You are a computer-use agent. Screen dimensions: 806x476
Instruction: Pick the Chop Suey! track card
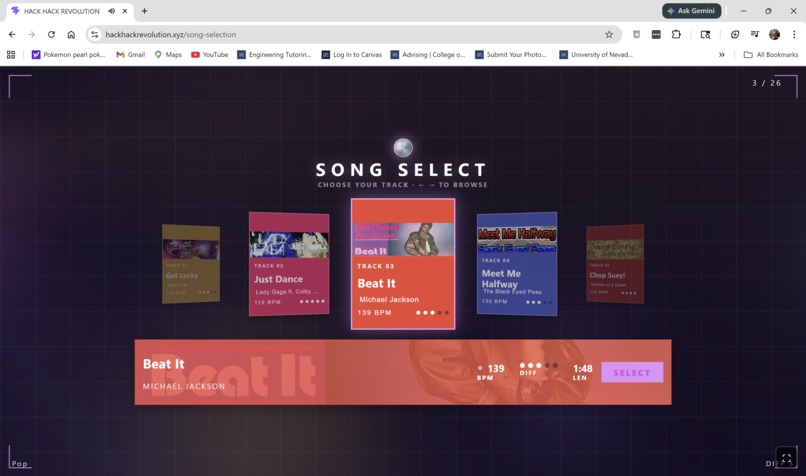(615, 264)
